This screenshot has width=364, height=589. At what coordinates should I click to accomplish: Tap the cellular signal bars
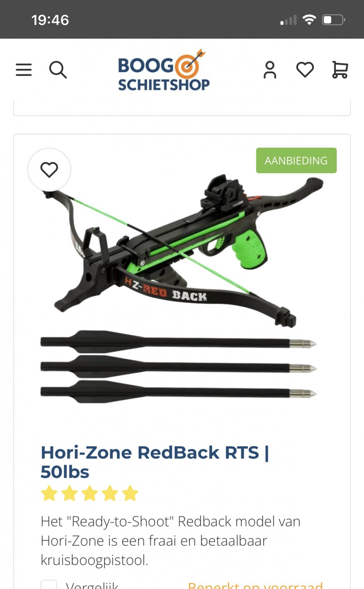point(288,20)
